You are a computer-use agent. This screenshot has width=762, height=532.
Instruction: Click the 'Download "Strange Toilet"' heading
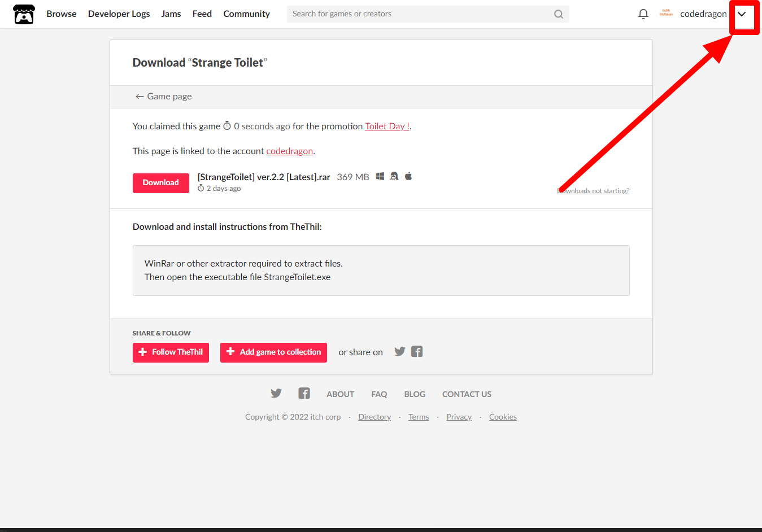[x=200, y=63]
